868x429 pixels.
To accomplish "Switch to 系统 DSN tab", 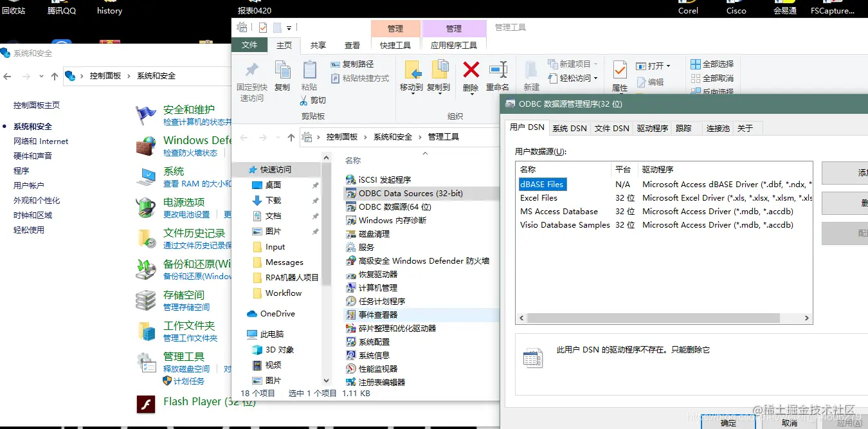I will click(570, 128).
